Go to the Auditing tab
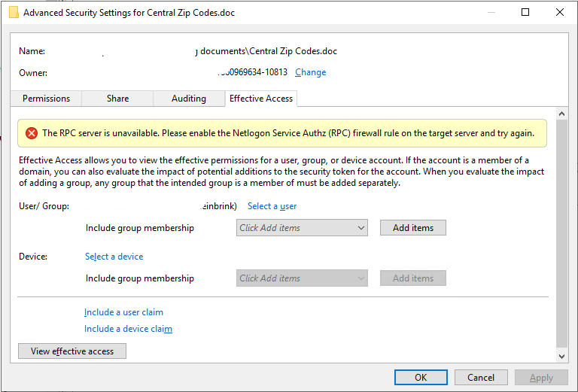Viewport: 578px width, 392px height. coord(189,99)
